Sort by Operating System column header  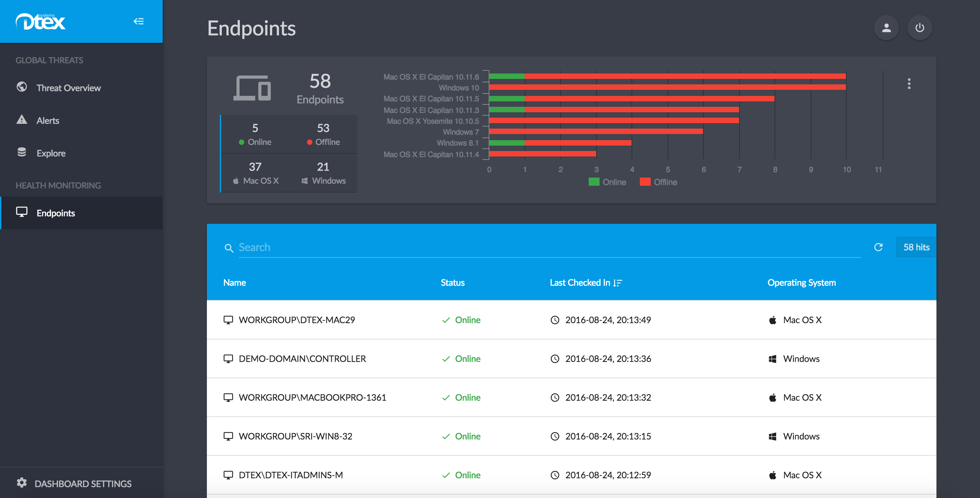pyautogui.click(x=801, y=283)
